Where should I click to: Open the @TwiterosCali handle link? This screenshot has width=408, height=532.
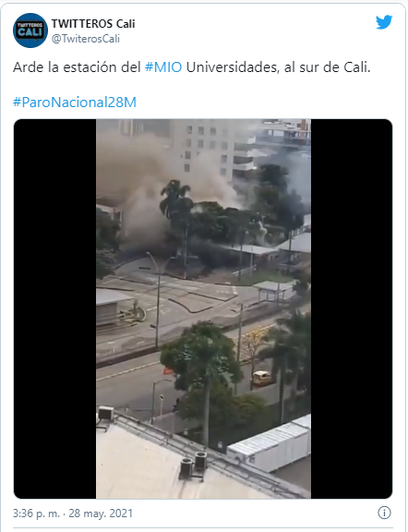point(86,39)
